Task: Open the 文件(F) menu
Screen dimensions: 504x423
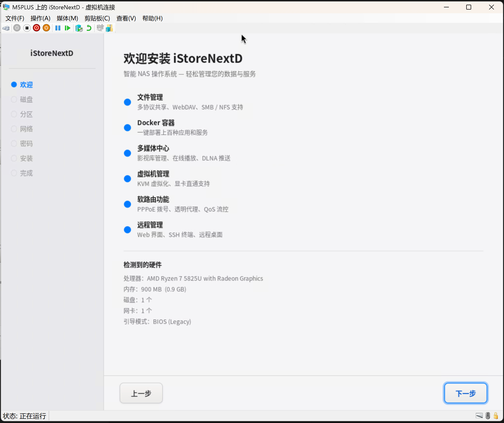Action: 15,18
